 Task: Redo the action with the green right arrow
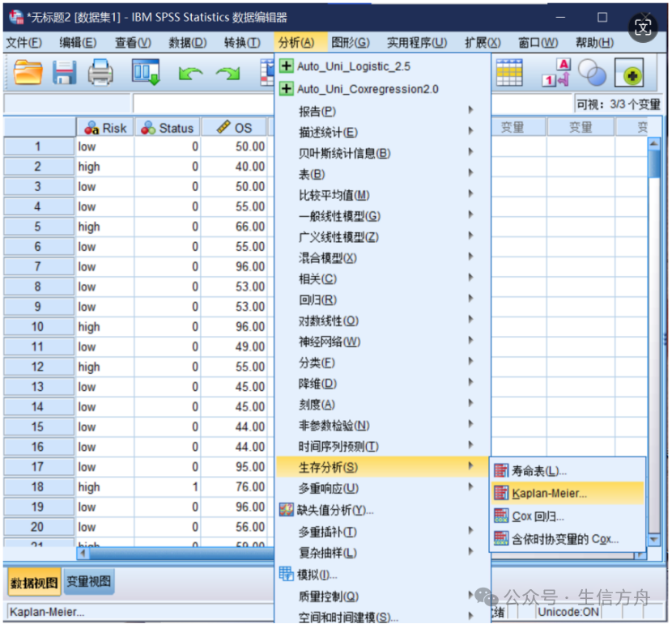click(228, 74)
